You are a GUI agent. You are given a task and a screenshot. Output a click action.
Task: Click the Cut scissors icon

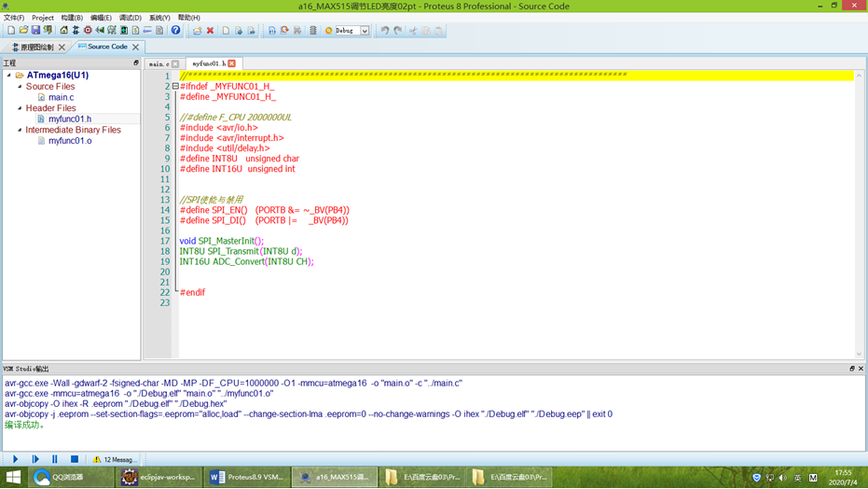click(x=413, y=31)
